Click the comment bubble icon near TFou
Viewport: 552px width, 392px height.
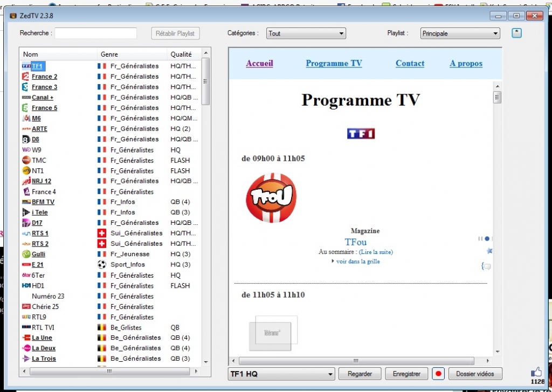[487, 266]
